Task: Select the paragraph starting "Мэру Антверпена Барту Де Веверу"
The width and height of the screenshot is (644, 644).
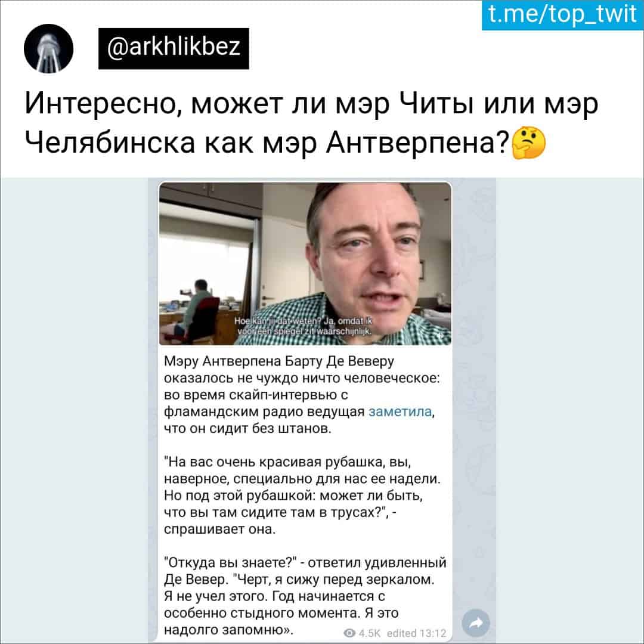Action: coord(302,395)
